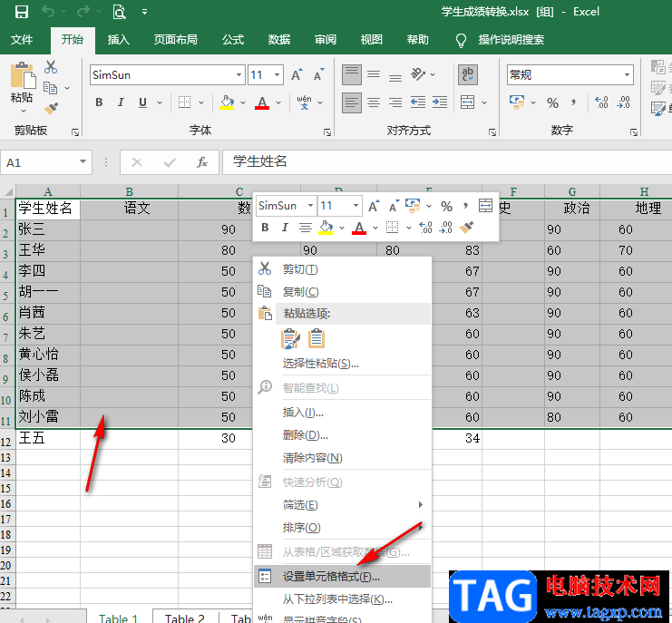The height and width of the screenshot is (623, 672).
Task: Choose 插入(I)... in context menu
Action: coord(343,413)
